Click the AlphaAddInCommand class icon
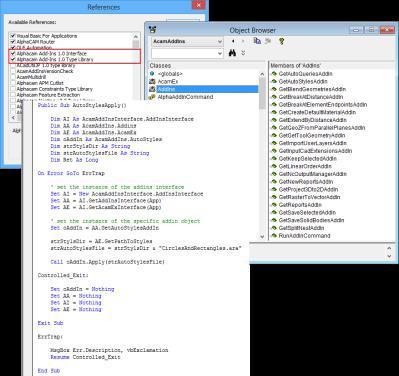 click(152, 97)
